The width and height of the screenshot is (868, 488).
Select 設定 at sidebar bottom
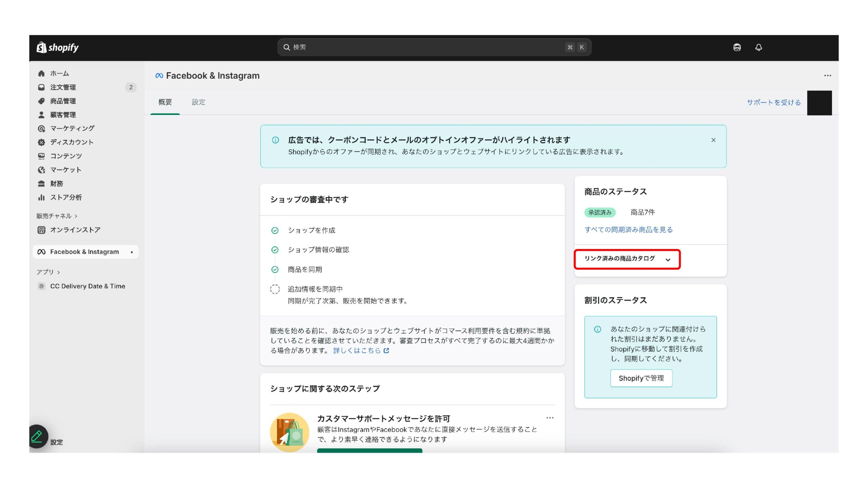pos(57,442)
